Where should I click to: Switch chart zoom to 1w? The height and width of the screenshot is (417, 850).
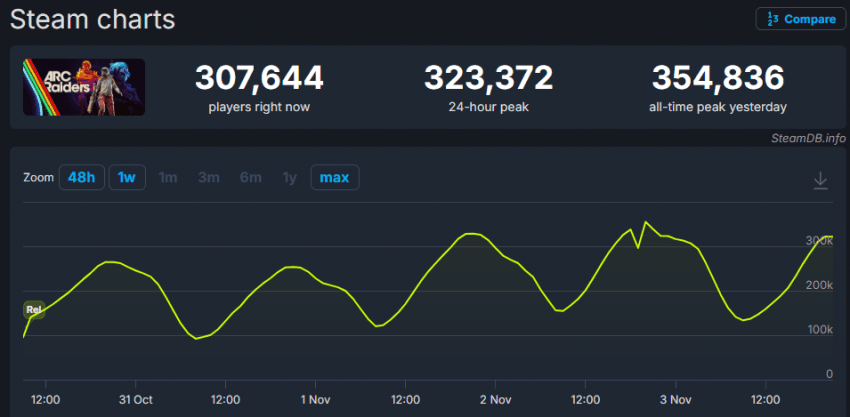pos(127,177)
